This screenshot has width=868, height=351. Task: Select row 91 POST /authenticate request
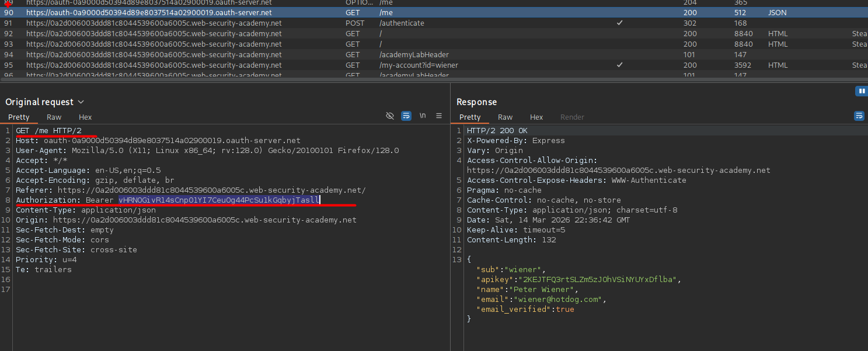402,23
